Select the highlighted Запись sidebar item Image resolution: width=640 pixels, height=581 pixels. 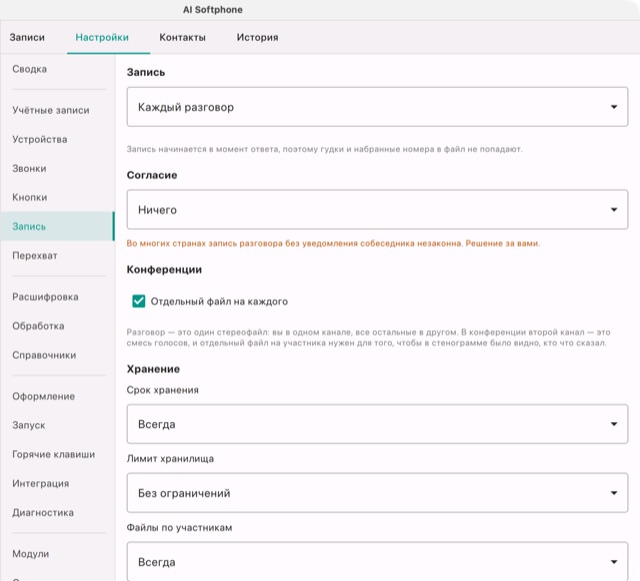(57, 226)
